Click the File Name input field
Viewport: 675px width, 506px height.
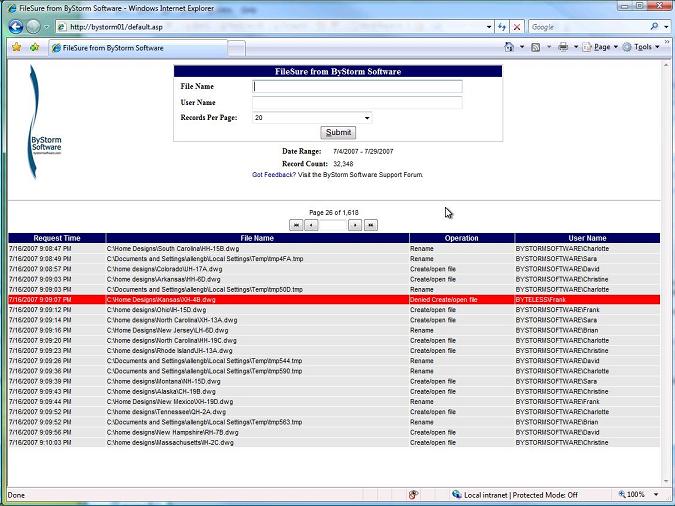(357, 87)
